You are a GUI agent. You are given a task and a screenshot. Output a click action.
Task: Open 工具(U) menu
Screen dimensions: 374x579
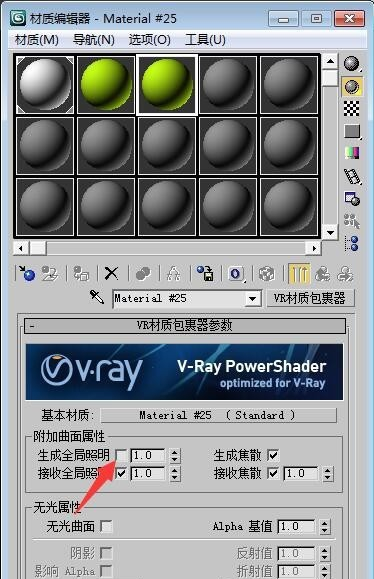[205, 40]
